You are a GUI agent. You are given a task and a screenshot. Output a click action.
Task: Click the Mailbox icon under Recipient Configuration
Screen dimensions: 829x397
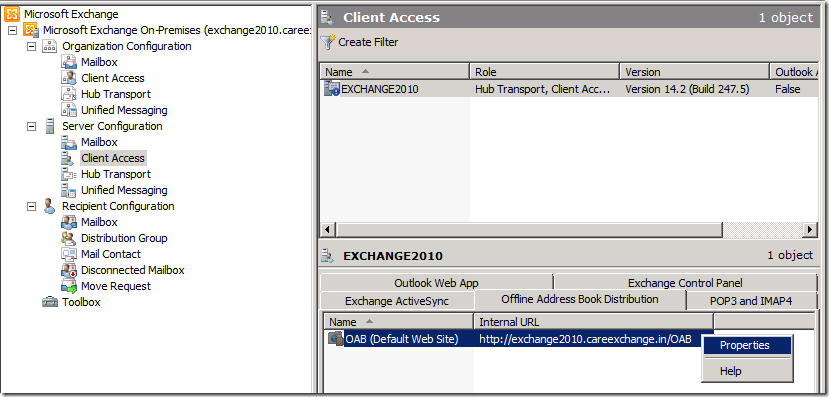point(69,222)
